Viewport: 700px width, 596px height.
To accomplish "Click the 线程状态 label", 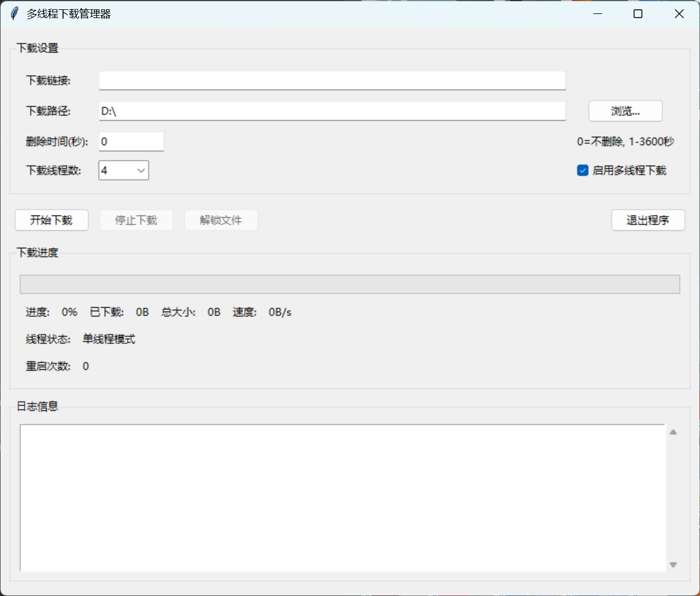I will pyautogui.click(x=48, y=339).
